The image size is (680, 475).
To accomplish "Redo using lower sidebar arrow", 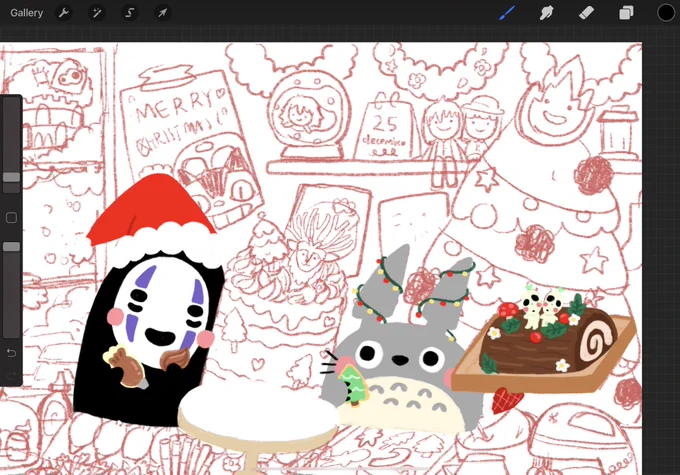I will (x=11, y=375).
